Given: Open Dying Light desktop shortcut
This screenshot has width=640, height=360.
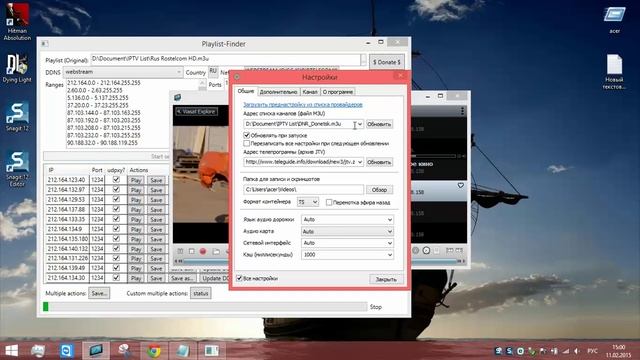Looking at the screenshot, I should point(17,68).
